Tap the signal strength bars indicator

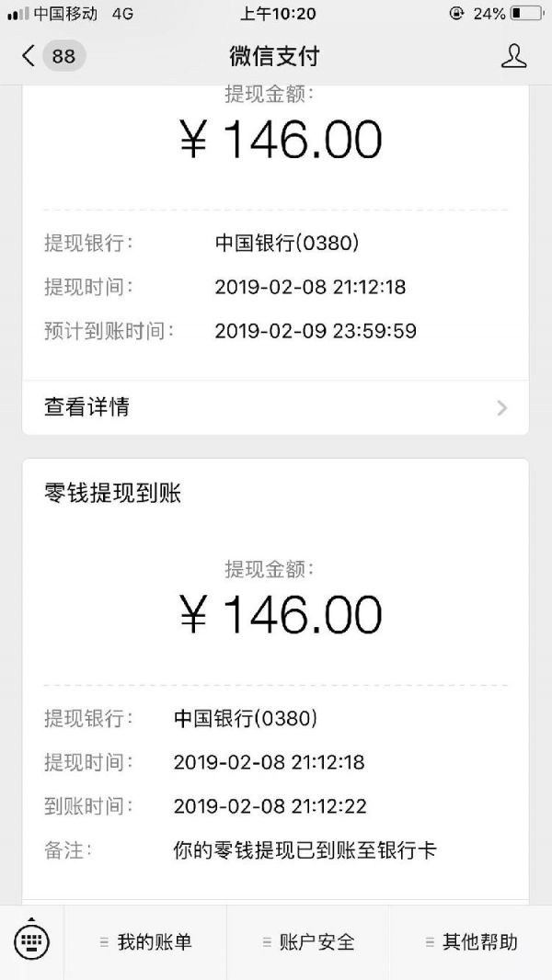(16, 13)
